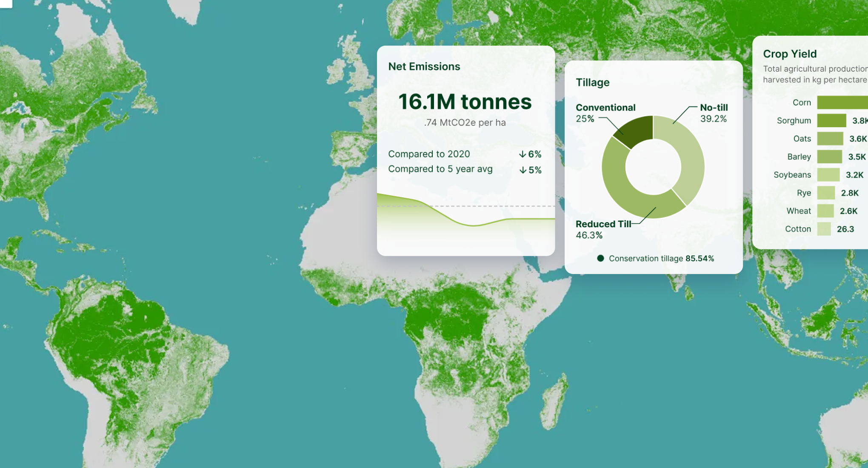868x468 pixels.
Task: Click the Crop Yield card title
Action: tap(790, 54)
